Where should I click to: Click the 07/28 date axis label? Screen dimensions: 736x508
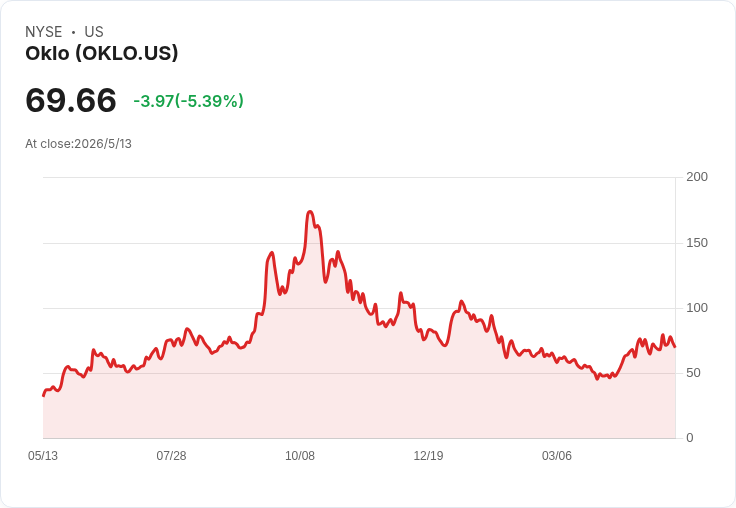[171, 456]
